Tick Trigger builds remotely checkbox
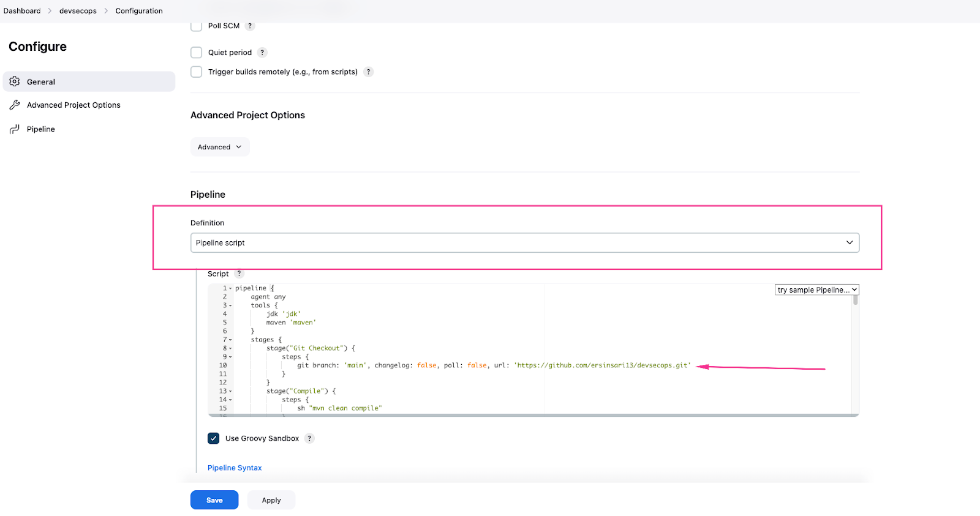The image size is (980, 516). [197, 72]
